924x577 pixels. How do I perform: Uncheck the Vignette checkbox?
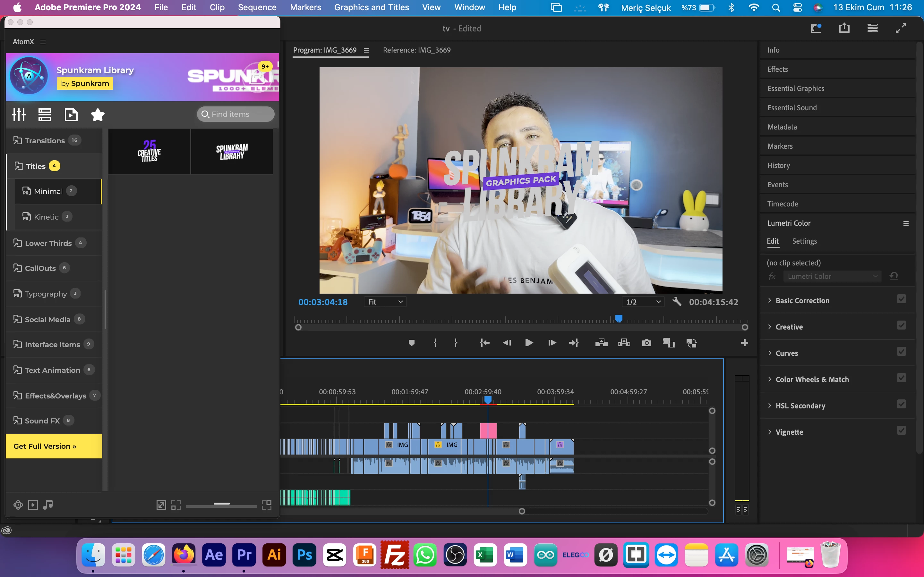[x=901, y=431]
